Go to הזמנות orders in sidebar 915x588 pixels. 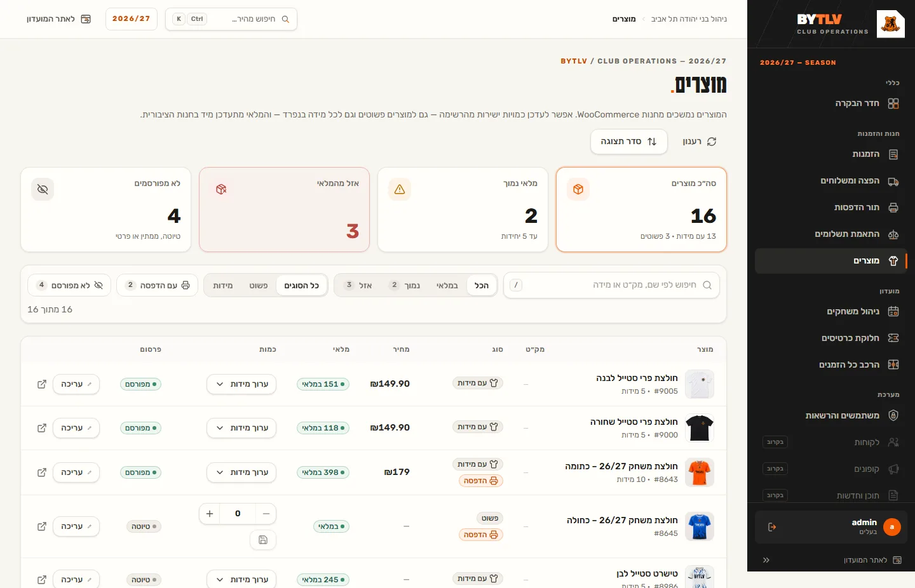830,154
